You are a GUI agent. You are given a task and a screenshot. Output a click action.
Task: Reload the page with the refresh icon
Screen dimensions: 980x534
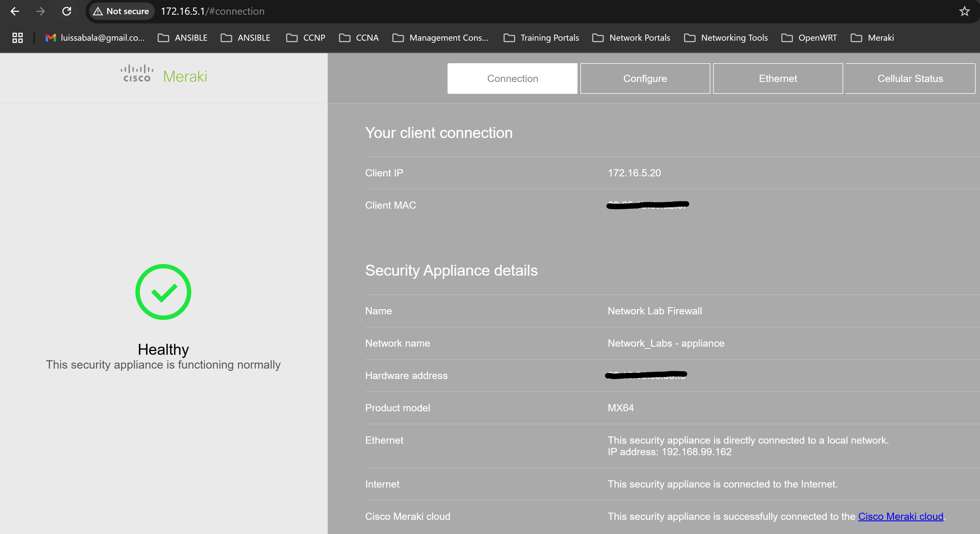tap(67, 12)
